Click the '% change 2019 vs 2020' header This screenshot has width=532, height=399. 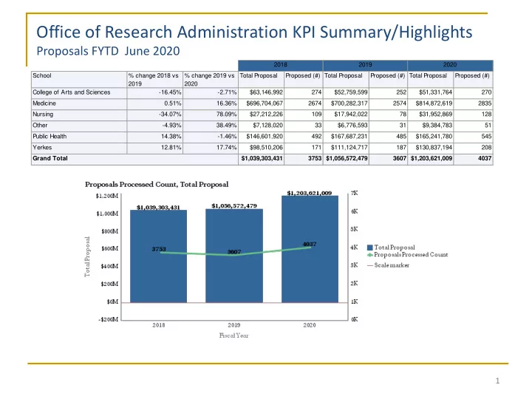coord(209,80)
